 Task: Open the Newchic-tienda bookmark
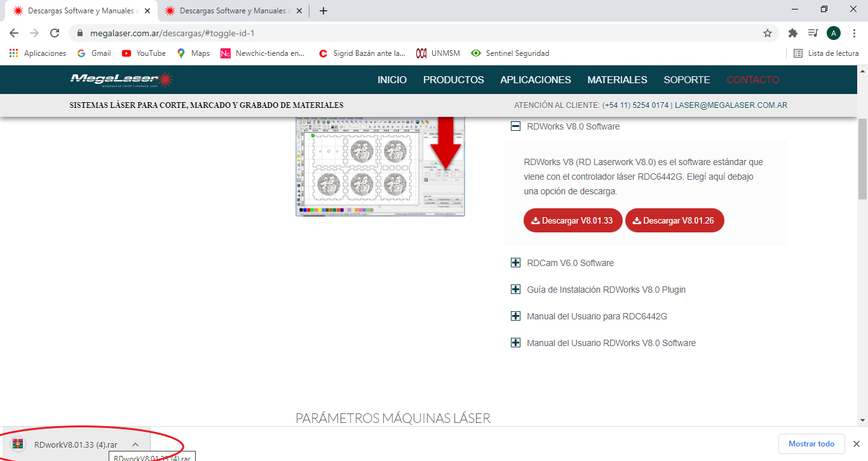262,53
